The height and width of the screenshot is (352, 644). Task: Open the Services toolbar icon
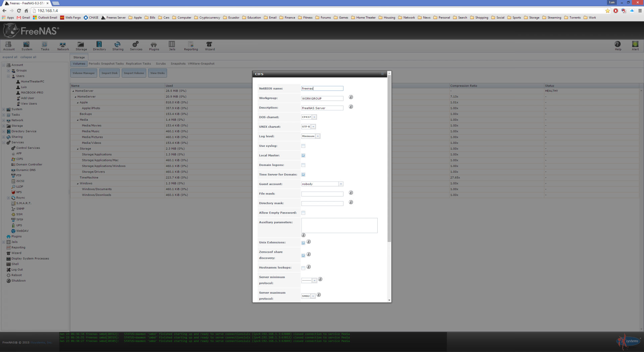[x=136, y=46]
